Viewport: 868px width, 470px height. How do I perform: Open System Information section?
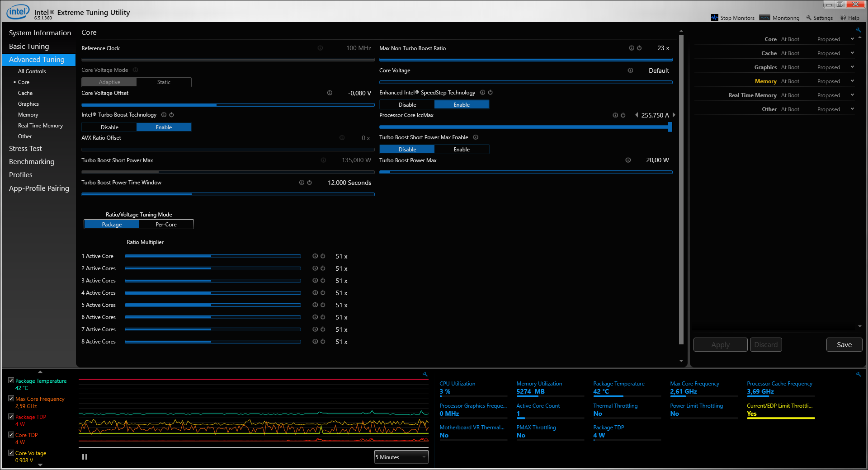pos(40,33)
